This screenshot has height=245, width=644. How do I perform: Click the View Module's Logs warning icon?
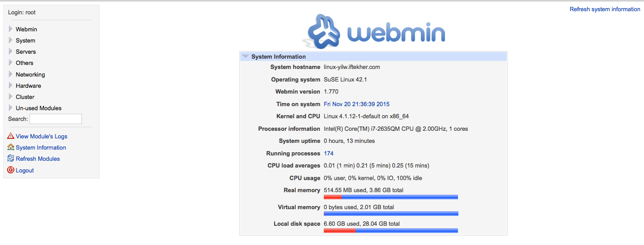[x=11, y=136]
